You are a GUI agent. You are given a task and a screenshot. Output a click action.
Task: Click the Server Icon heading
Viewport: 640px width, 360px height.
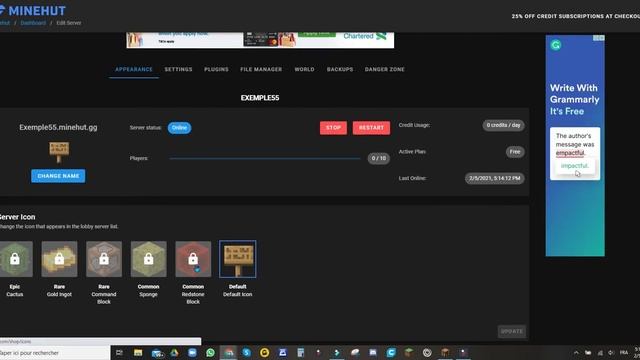tap(18, 217)
